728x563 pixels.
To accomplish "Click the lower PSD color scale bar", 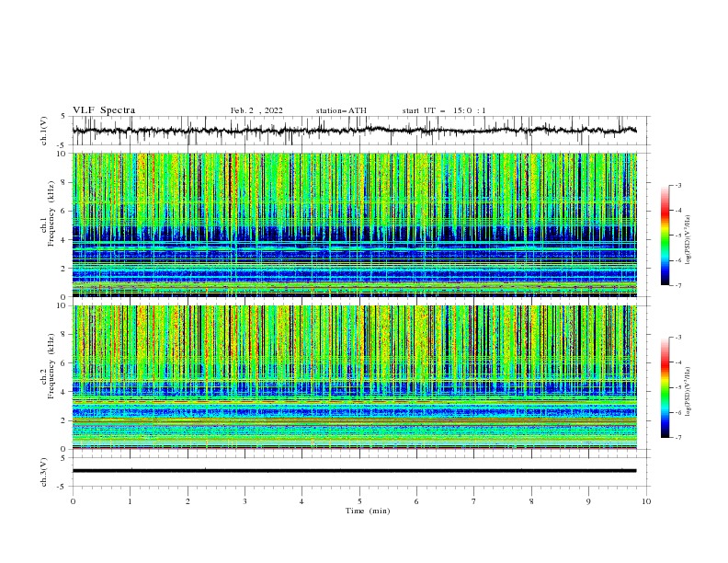I will point(665,387).
